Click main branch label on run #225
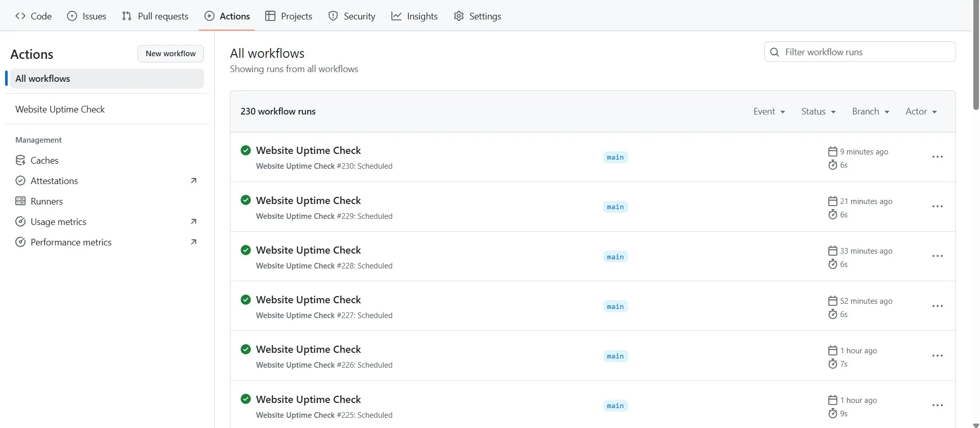The height and width of the screenshot is (428, 980). coord(615,406)
